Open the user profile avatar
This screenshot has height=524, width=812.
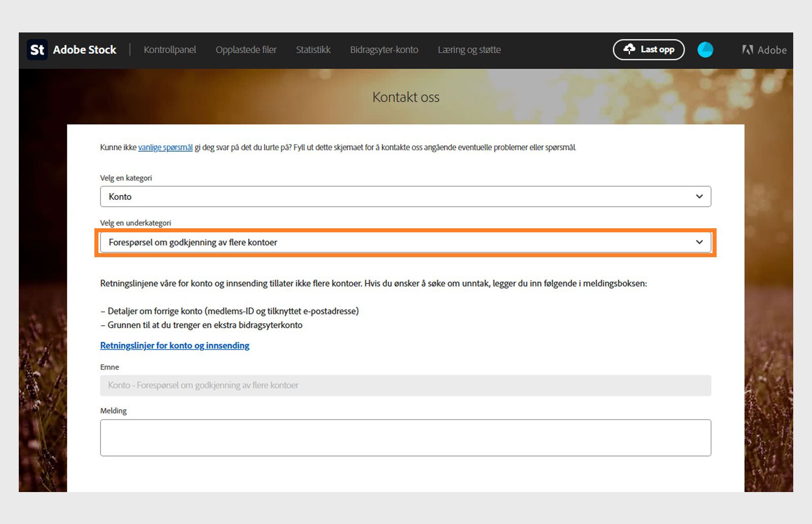click(705, 50)
